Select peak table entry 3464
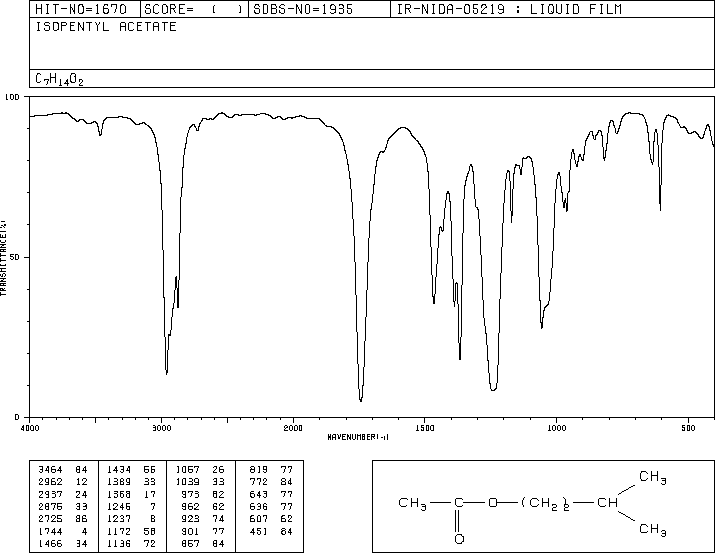Viewport: 715px width, 553px height. [x=62, y=469]
